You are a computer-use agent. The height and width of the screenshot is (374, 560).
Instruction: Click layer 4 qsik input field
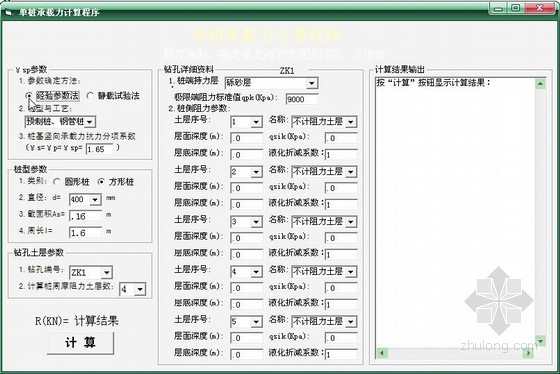pos(341,288)
